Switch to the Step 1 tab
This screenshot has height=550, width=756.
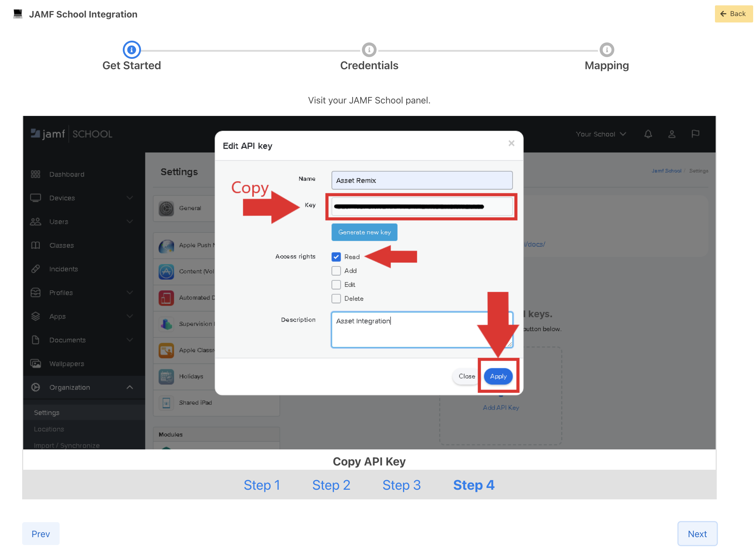[x=262, y=485]
